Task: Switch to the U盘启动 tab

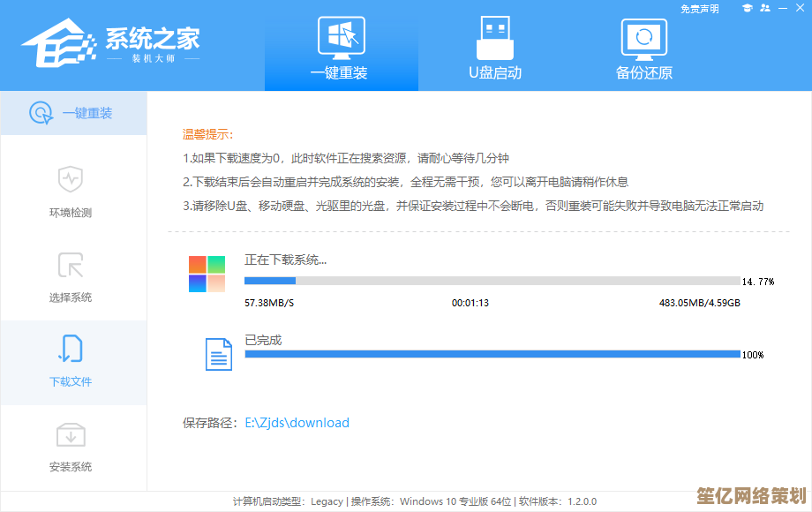Action: point(494,47)
